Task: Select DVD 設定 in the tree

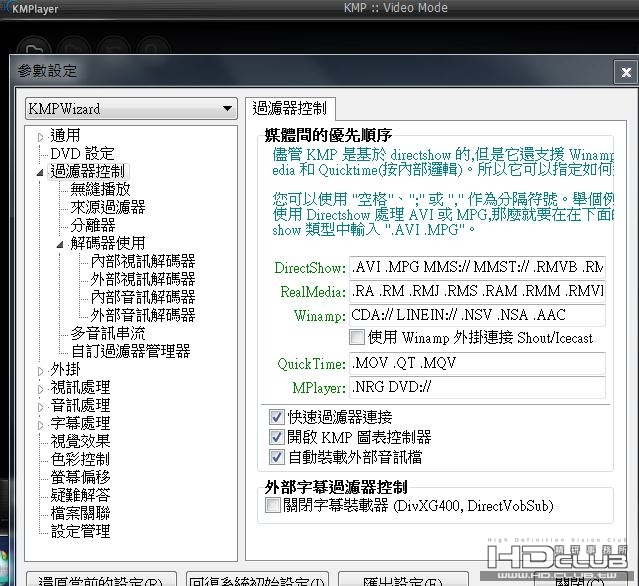Action: (x=82, y=154)
